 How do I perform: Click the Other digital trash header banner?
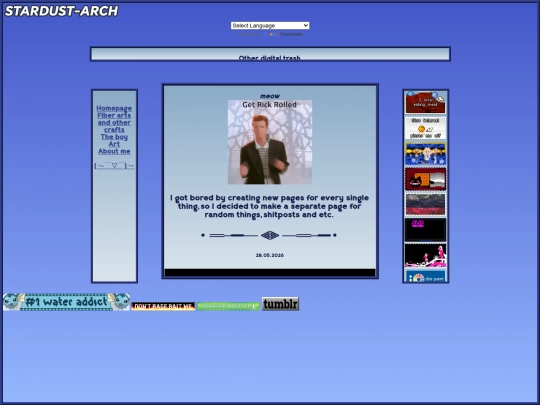[x=270, y=54]
